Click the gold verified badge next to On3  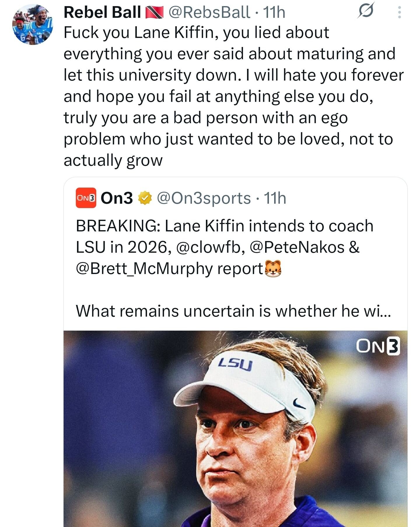click(x=145, y=198)
